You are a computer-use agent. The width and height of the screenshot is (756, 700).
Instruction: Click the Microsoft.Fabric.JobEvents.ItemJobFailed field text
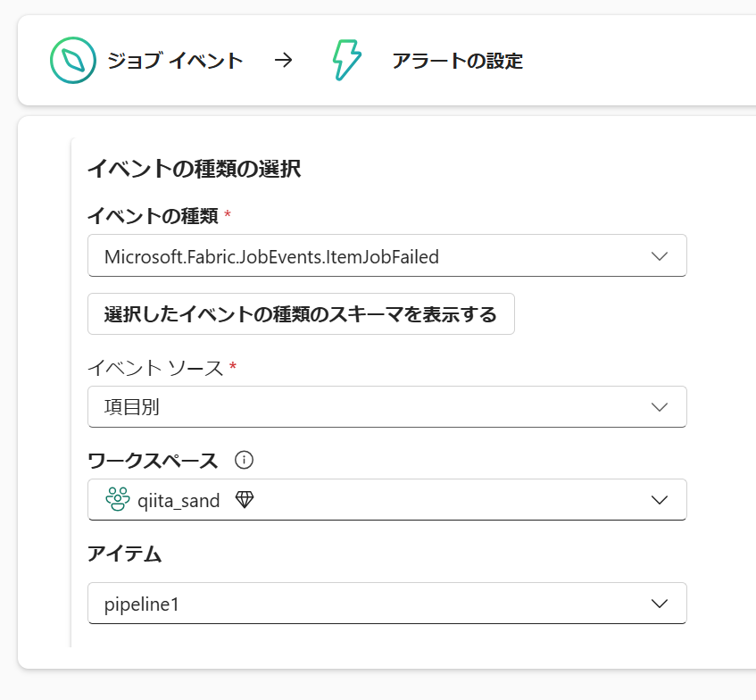pyautogui.click(x=271, y=257)
